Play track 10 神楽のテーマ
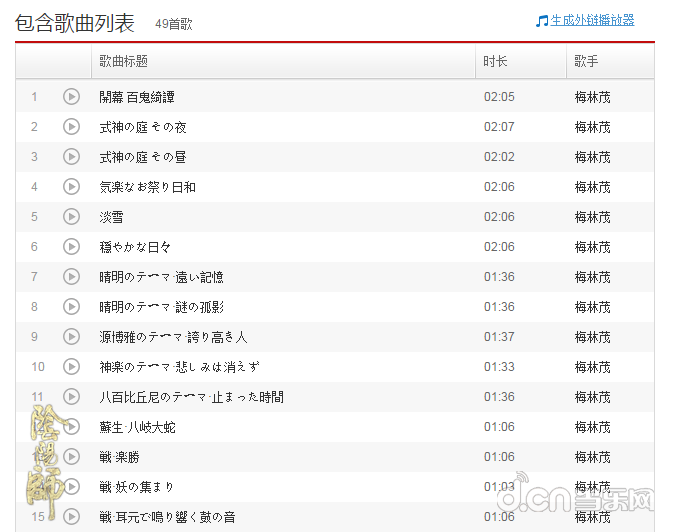This screenshot has height=532, width=674. coord(71,367)
